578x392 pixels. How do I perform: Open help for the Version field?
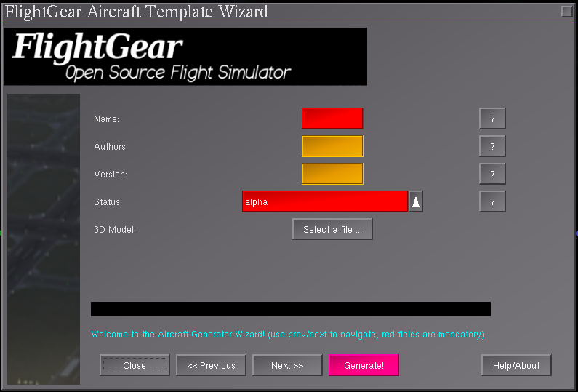pyautogui.click(x=492, y=174)
